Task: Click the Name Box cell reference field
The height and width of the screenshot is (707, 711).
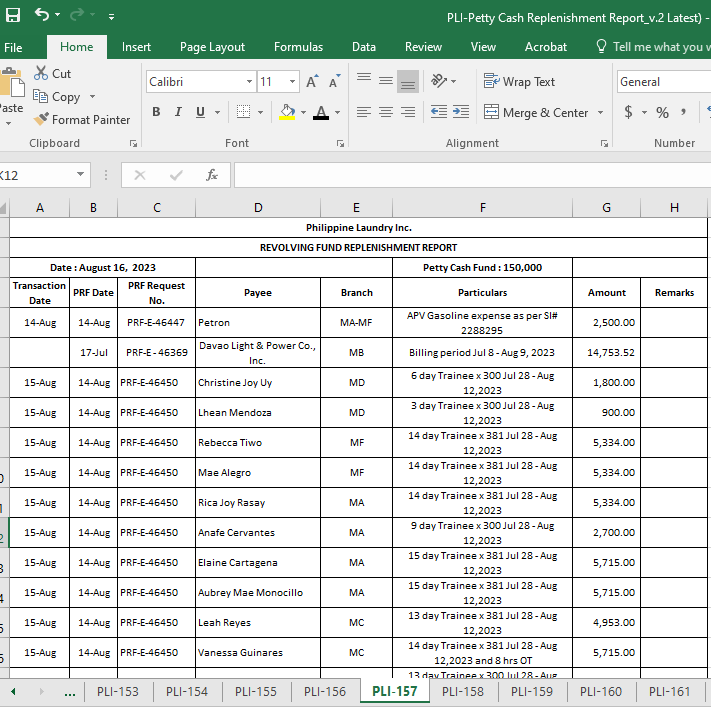Action: [x=36, y=175]
